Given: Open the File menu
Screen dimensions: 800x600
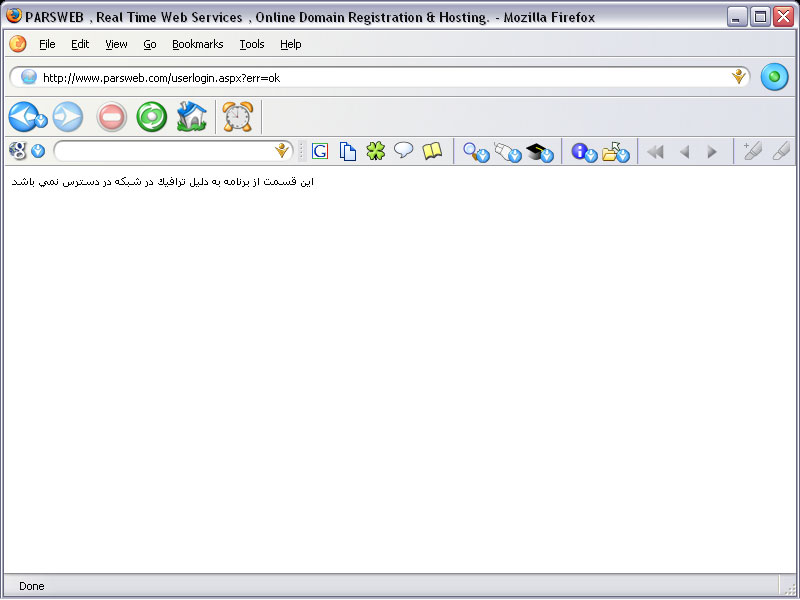Looking at the screenshot, I should (47, 44).
